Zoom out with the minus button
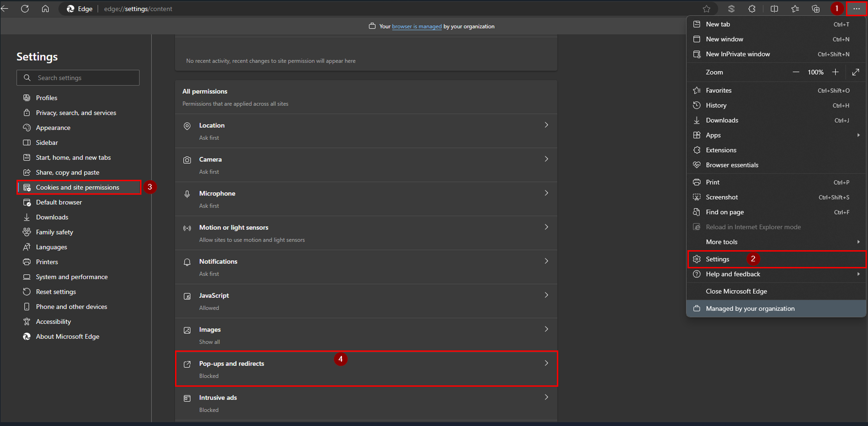868x426 pixels. click(796, 72)
